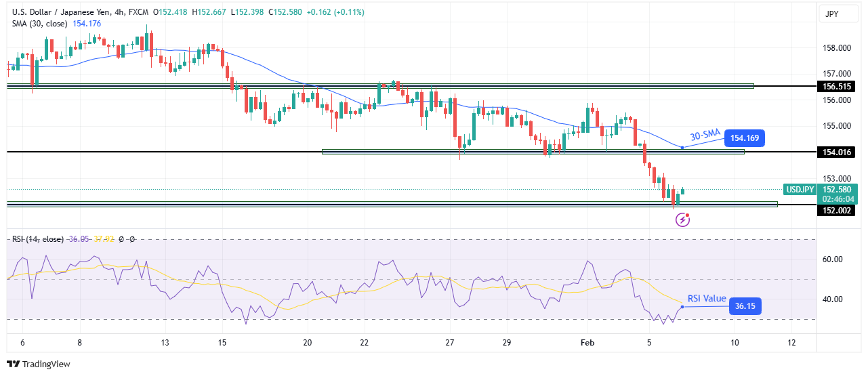Open the purple lightning event marker
Image resolution: width=868 pixels, height=376 pixels.
(683, 220)
